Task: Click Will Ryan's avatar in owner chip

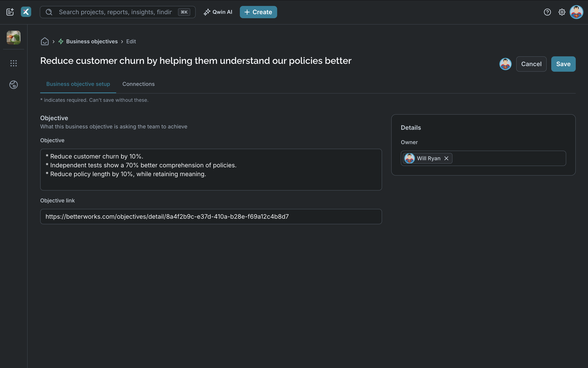Action: (x=409, y=159)
